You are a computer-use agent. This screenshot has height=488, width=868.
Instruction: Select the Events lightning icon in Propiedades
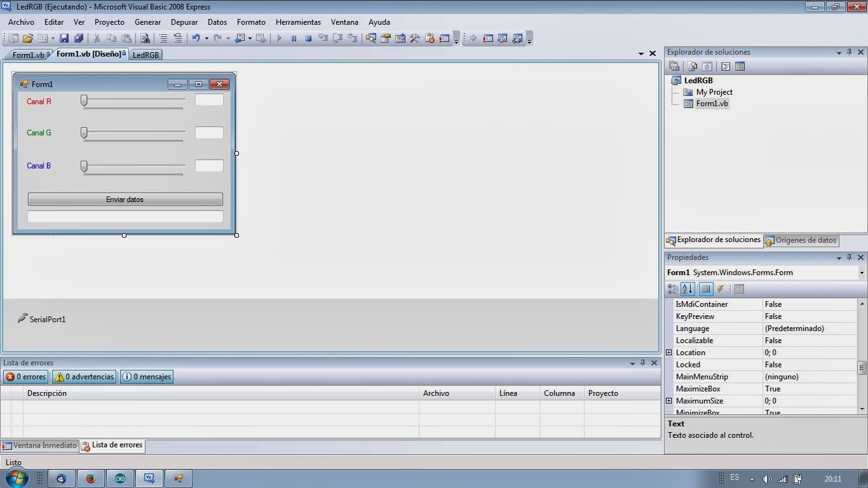click(721, 289)
